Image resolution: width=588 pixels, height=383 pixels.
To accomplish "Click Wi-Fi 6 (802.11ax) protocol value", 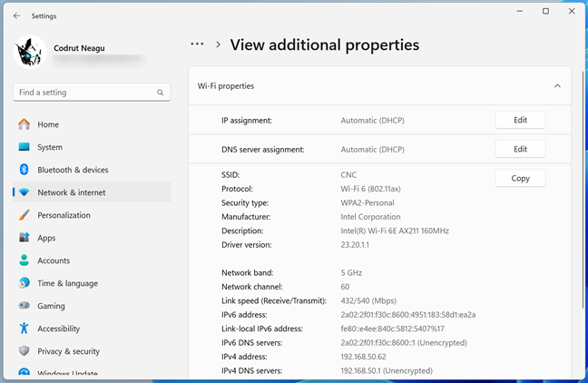I will pyautogui.click(x=370, y=189).
